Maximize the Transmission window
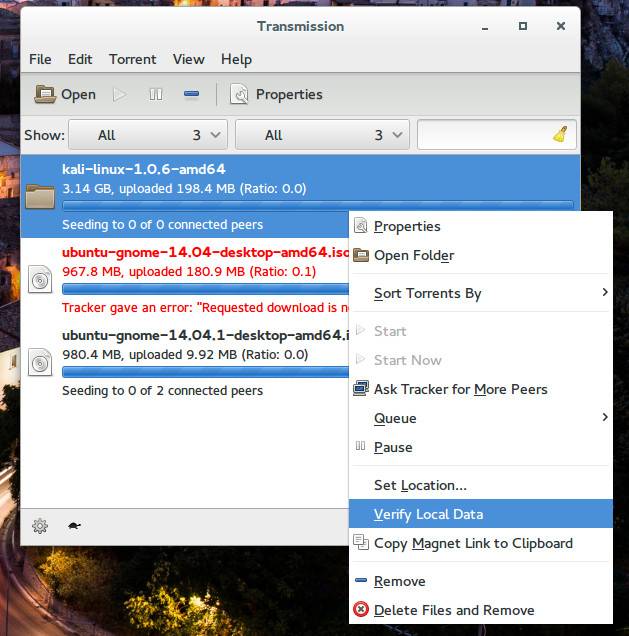The image size is (629, 636). 523,26
